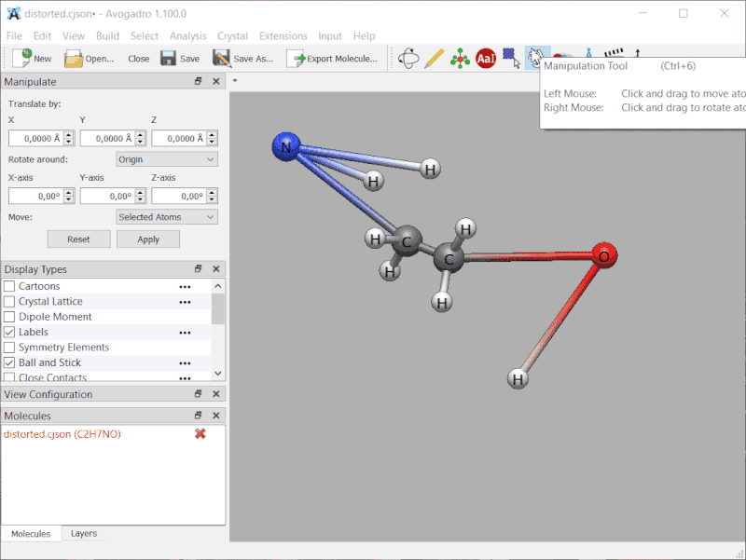
Task: Toggle the Close Contacts checkbox
Action: [9, 377]
